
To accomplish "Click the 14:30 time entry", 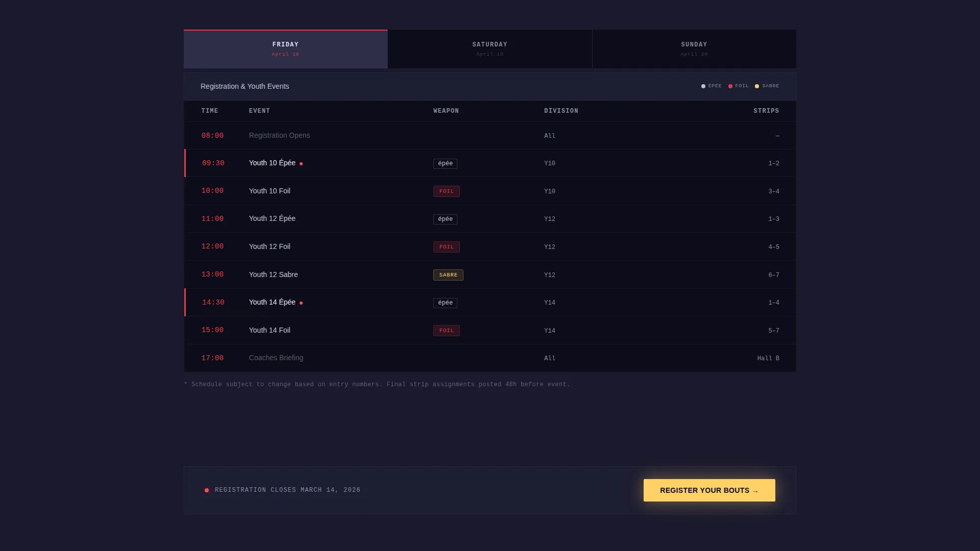I will [x=213, y=303].
